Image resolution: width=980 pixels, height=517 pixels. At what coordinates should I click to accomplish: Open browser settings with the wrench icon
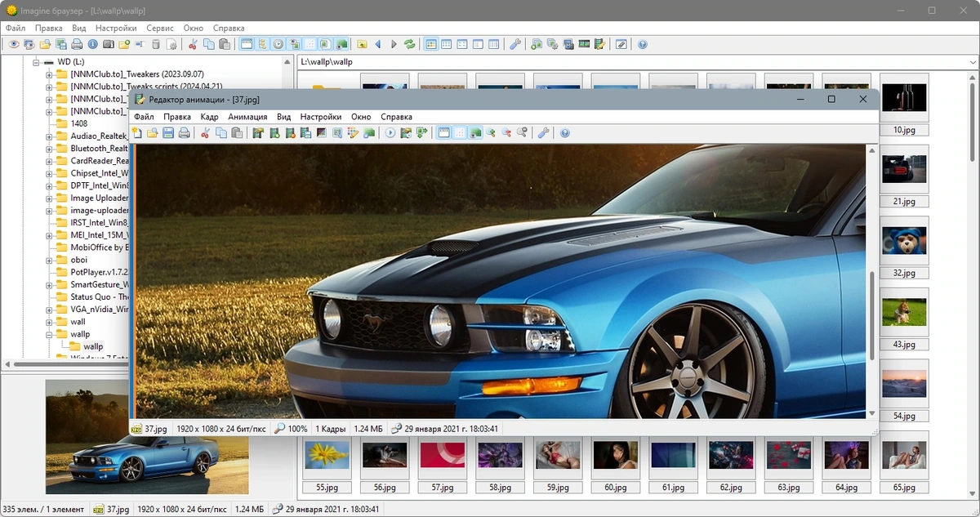515,44
